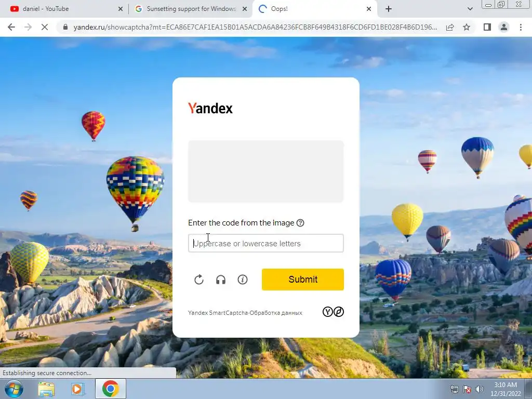This screenshot has width=532, height=399.
Task: Open the Chrome profile avatar
Action: coord(504,27)
